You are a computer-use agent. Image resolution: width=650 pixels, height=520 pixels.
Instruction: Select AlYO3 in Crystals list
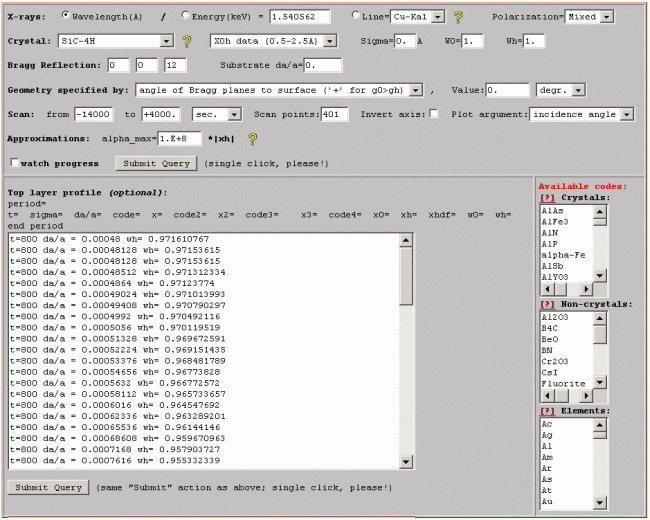[555, 277]
